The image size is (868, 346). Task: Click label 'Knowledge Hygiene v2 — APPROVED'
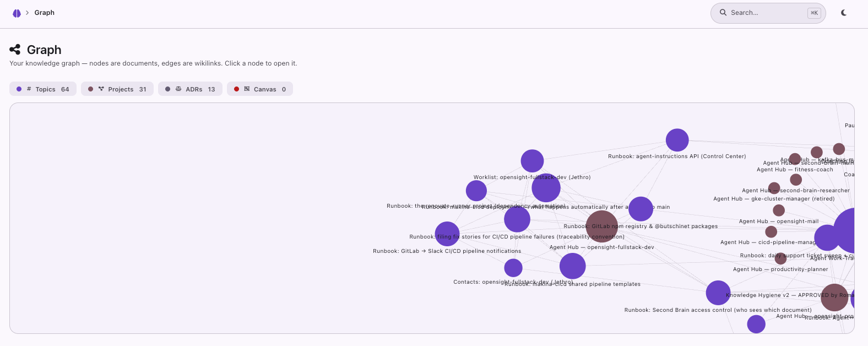click(777, 295)
